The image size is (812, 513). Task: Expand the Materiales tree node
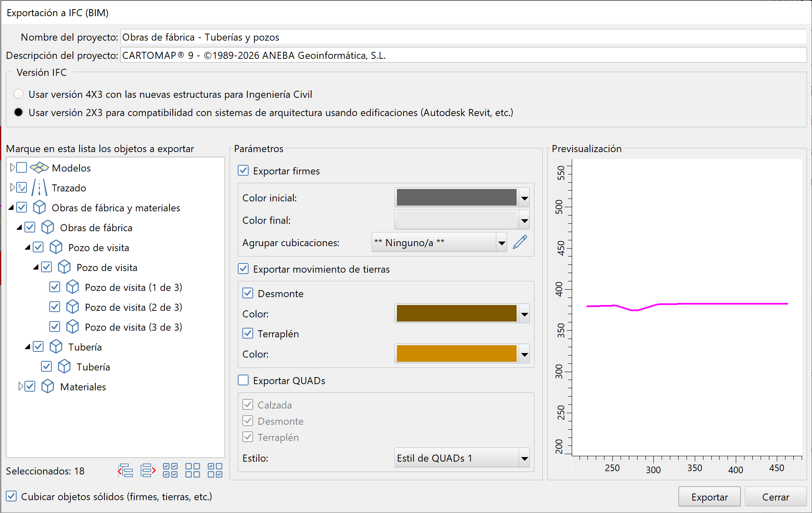pos(20,387)
